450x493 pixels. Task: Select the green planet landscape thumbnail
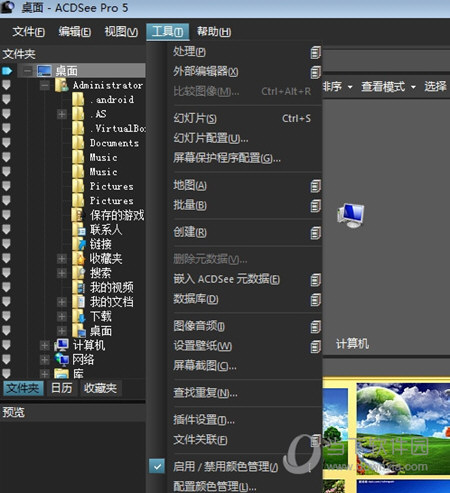403,429
